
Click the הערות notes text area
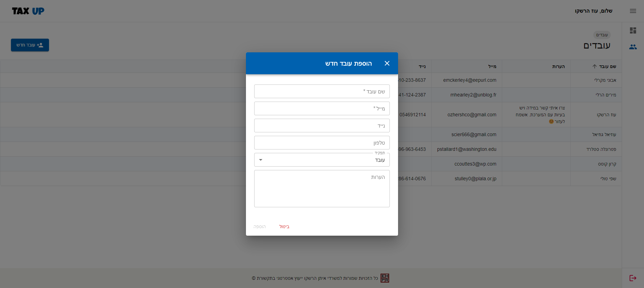(322, 189)
